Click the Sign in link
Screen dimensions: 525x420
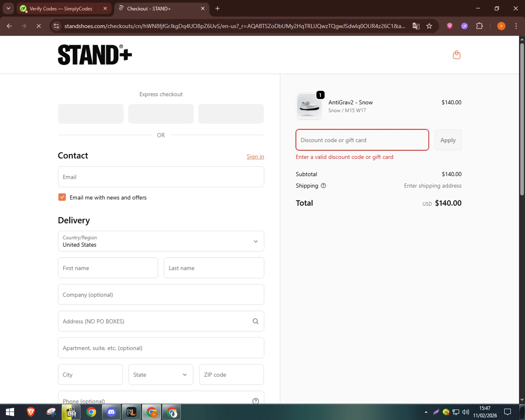[255, 156]
